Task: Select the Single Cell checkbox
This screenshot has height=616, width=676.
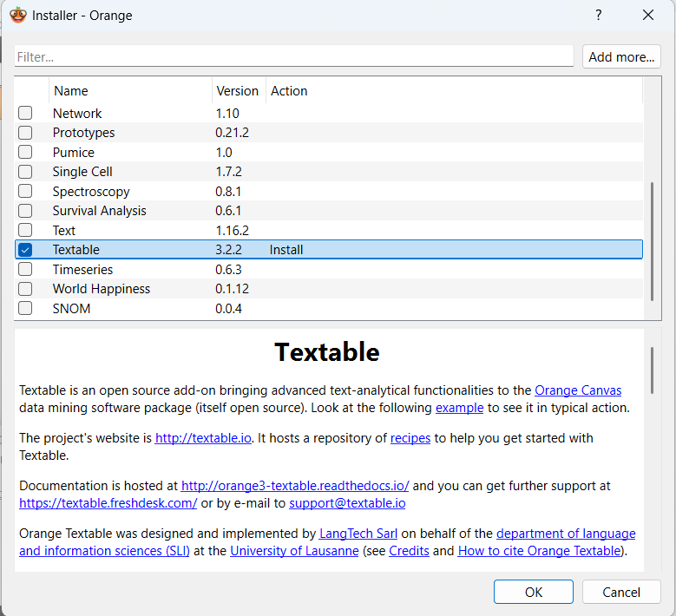Action: pyautogui.click(x=25, y=172)
